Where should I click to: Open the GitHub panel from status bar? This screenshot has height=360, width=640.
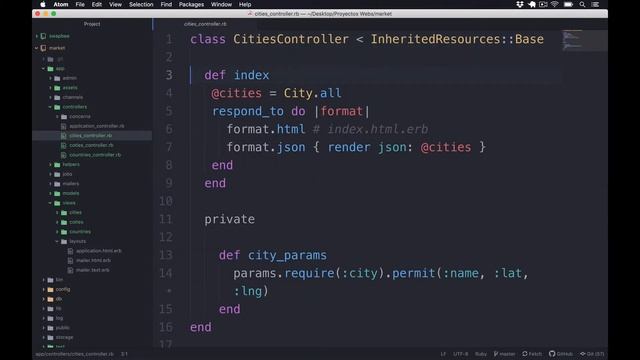[x=561, y=354]
